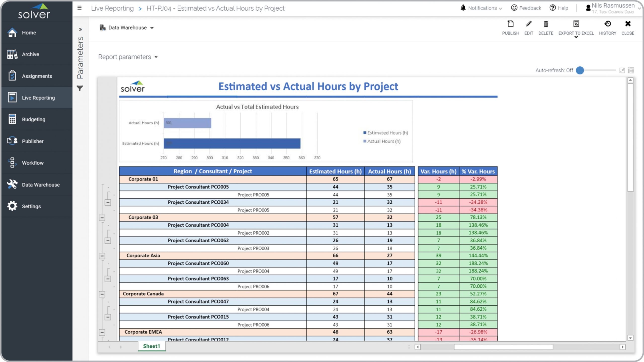Open the report History icon
Image resolution: width=644 pixels, height=362 pixels.
[x=607, y=24]
